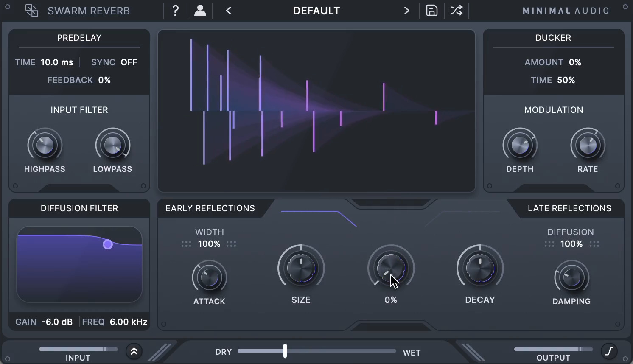Save preset with the floppy disk icon
Viewport: 633px width, 364px height.
[x=431, y=11]
